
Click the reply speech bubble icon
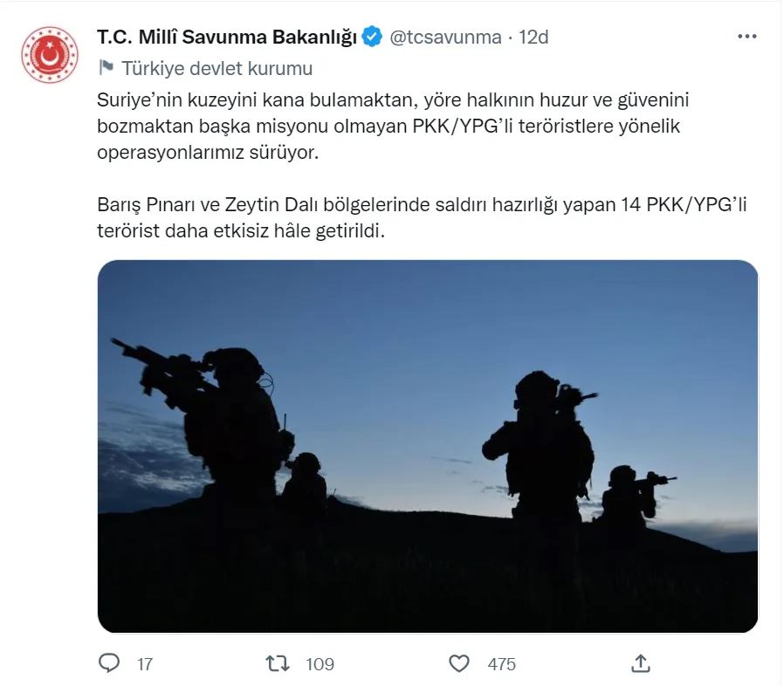[x=109, y=663]
